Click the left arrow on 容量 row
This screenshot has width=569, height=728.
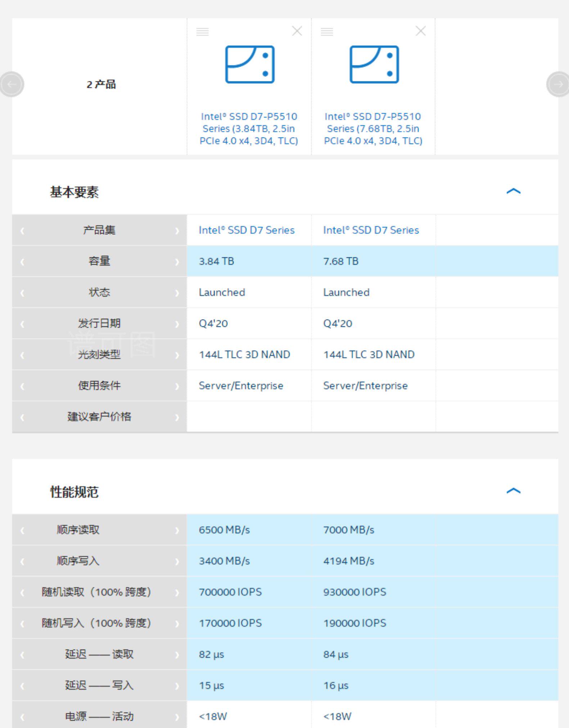(22, 262)
